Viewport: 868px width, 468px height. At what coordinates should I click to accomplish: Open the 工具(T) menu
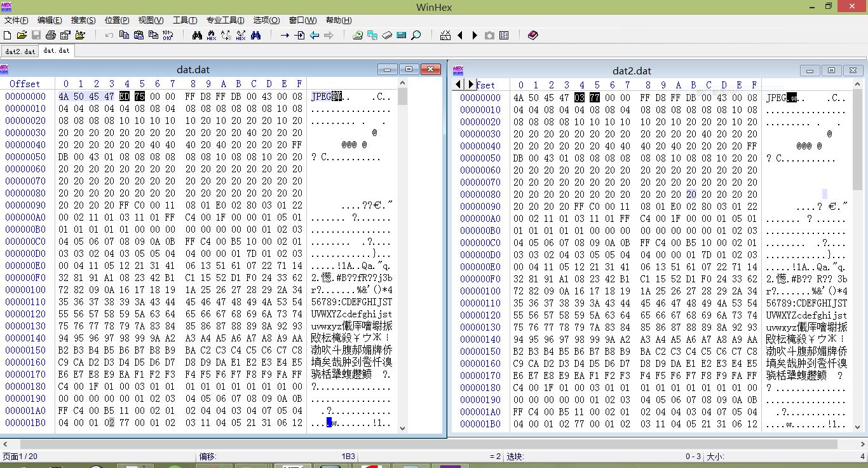click(x=185, y=20)
